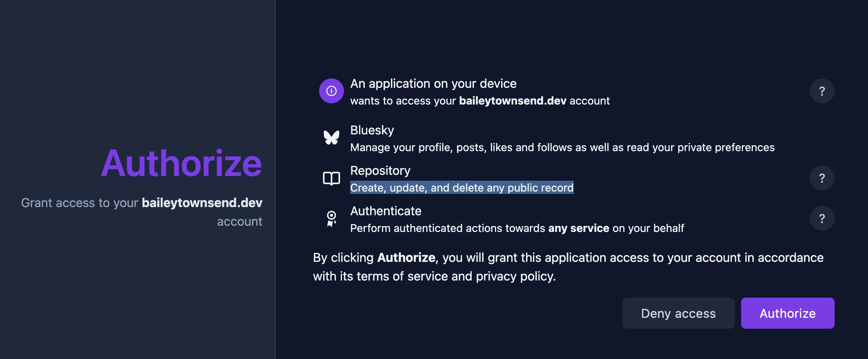Click bold 'any service' text
868x359 pixels.
(x=578, y=228)
